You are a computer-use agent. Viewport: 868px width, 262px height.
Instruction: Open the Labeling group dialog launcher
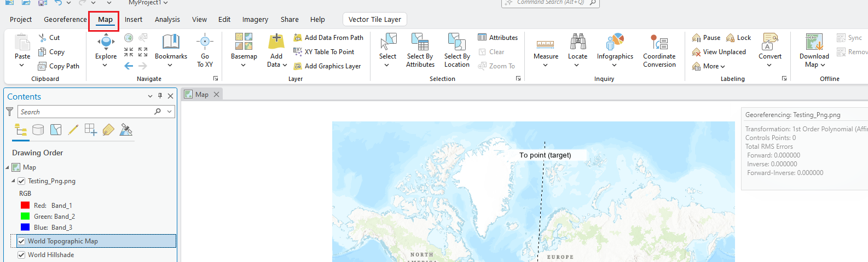coord(784,79)
